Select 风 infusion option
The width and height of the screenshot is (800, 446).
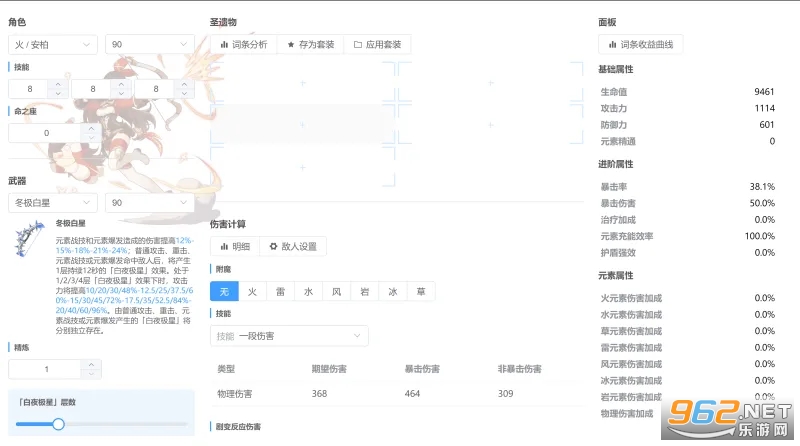pos(336,291)
